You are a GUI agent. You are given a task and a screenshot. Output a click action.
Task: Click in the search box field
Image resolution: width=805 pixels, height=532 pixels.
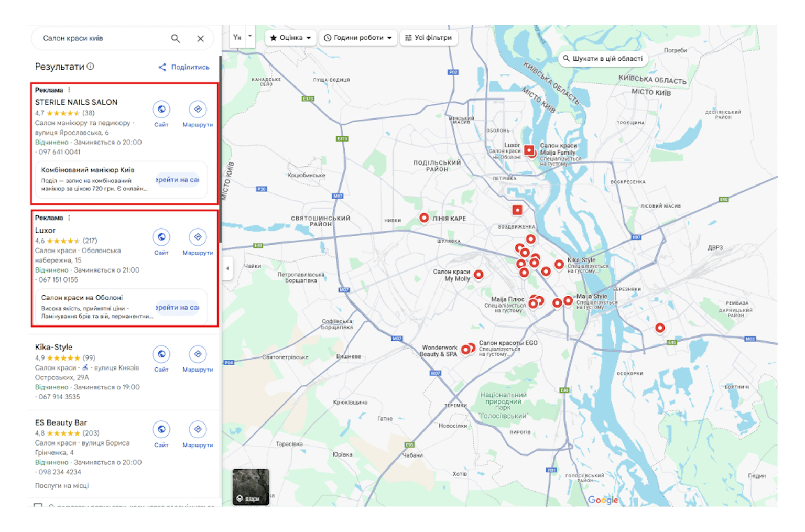click(102, 38)
